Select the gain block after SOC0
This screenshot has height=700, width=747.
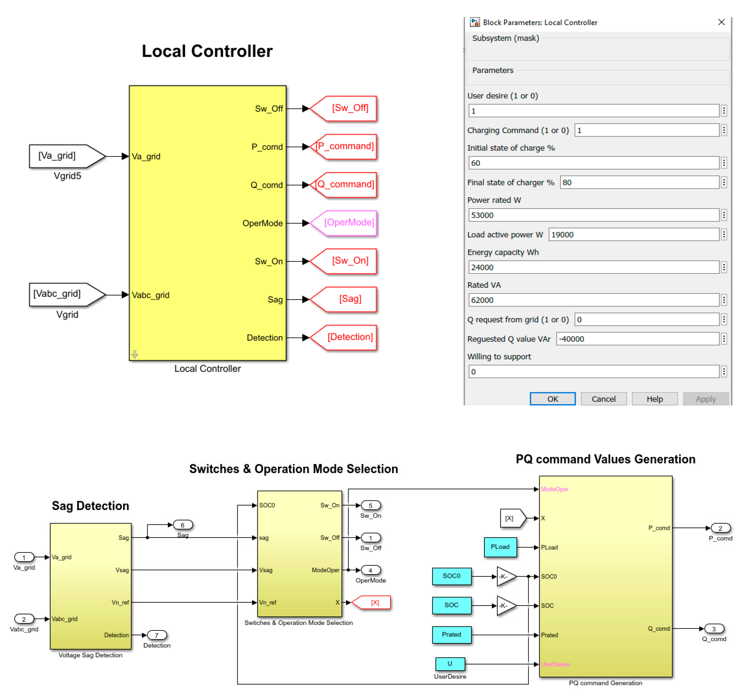[x=505, y=576]
